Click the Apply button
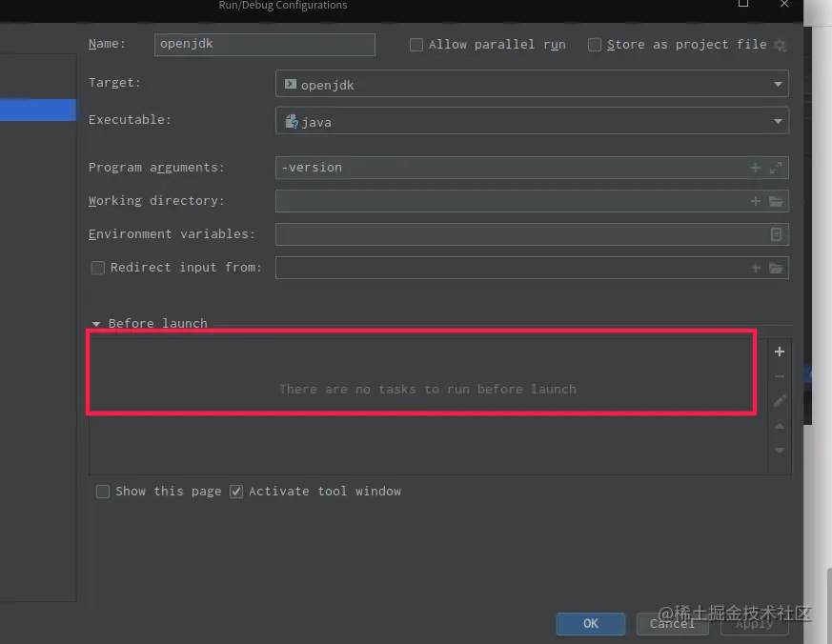 click(755, 624)
